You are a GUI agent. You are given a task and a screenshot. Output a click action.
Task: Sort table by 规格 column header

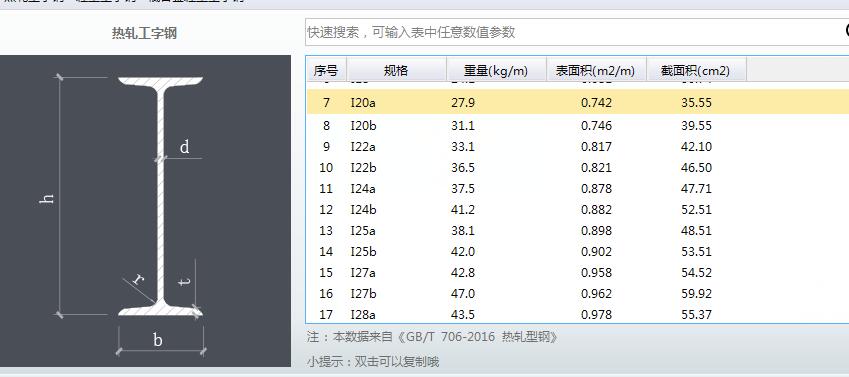click(x=396, y=70)
